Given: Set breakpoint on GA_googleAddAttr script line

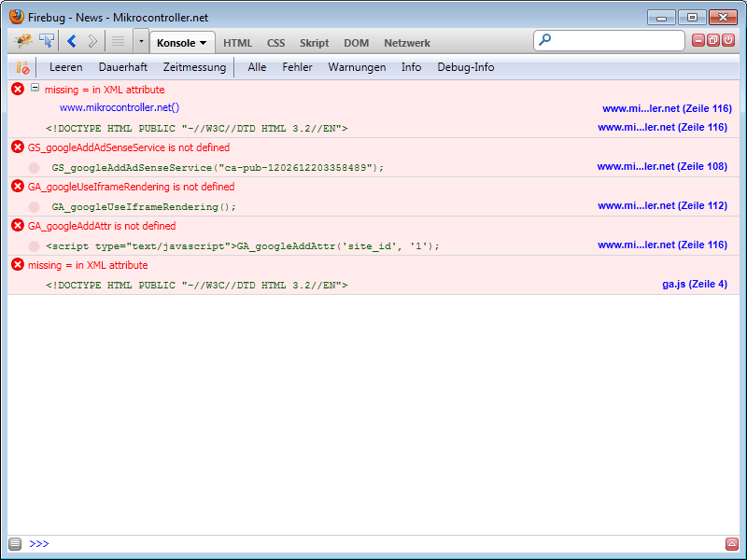Looking at the screenshot, I should (34, 246).
